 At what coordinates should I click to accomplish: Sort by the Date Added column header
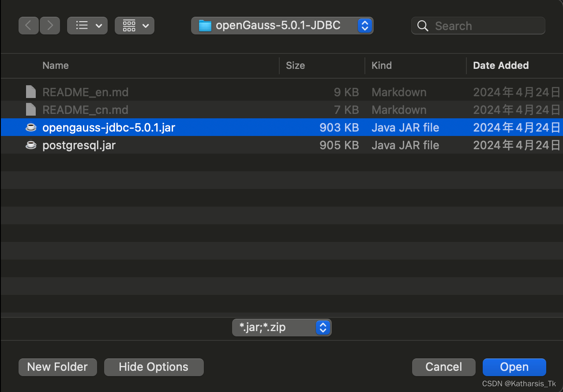point(501,65)
